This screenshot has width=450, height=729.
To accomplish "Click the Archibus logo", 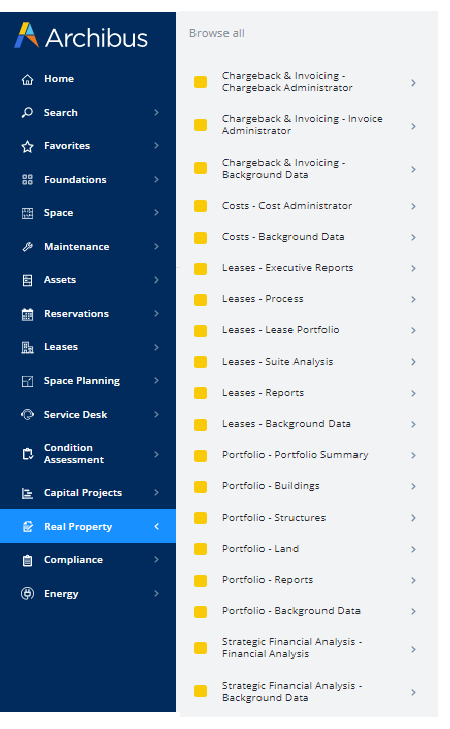I will click(x=81, y=36).
